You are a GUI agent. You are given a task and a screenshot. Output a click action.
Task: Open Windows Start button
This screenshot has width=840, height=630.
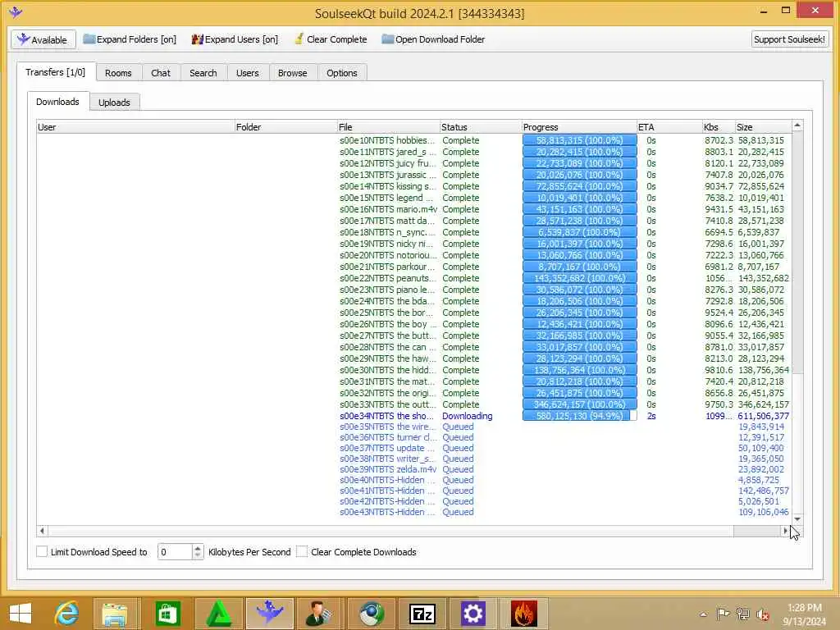21,614
